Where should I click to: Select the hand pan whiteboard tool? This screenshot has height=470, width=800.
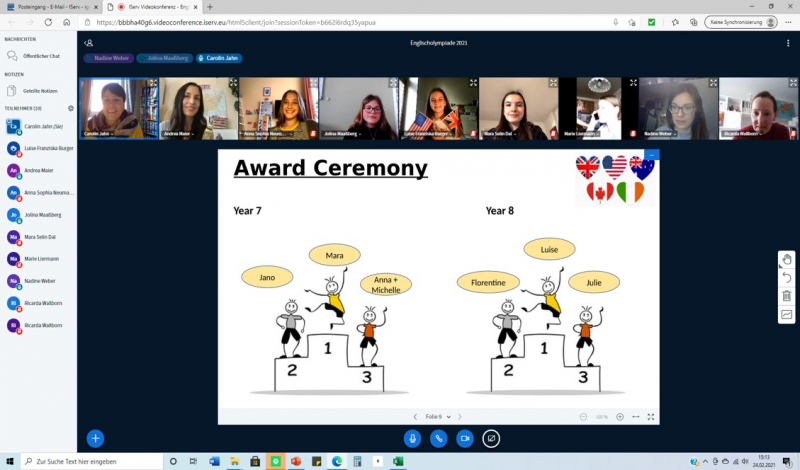pyautogui.click(x=787, y=259)
